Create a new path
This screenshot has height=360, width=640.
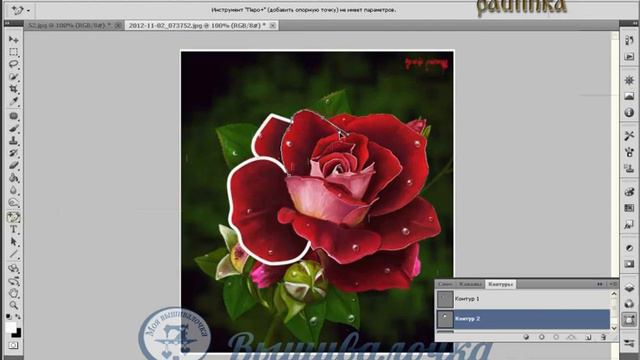[x=588, y=337]
